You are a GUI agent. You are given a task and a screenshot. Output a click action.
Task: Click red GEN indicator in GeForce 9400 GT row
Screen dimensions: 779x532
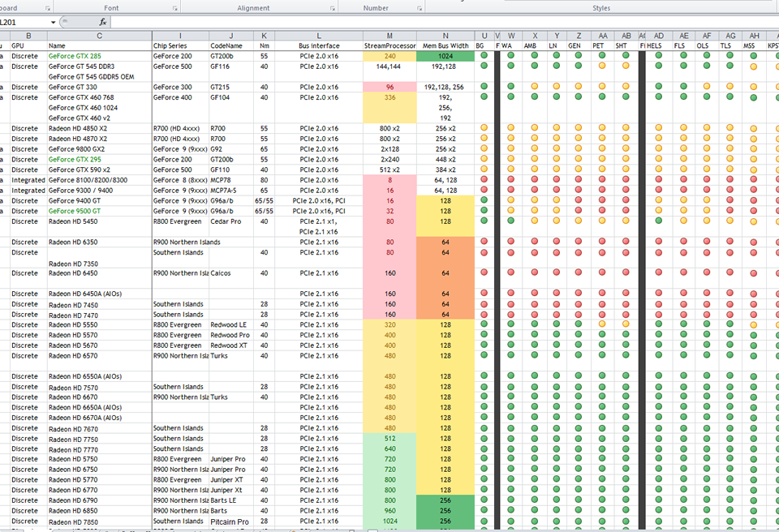pos(579,200)
